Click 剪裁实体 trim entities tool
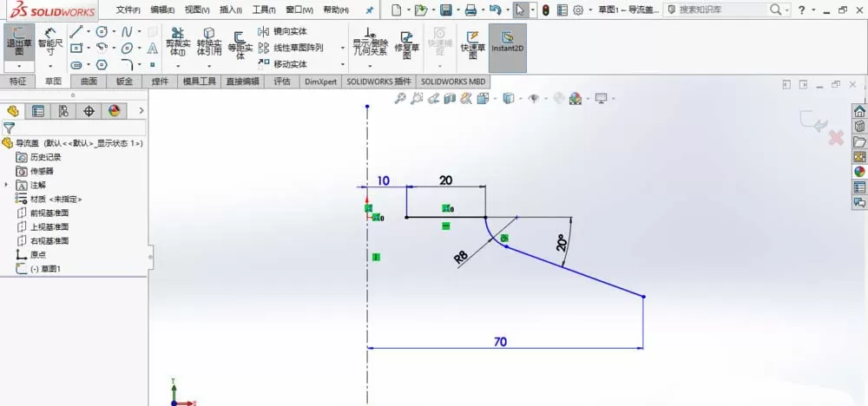 point(178,43)
